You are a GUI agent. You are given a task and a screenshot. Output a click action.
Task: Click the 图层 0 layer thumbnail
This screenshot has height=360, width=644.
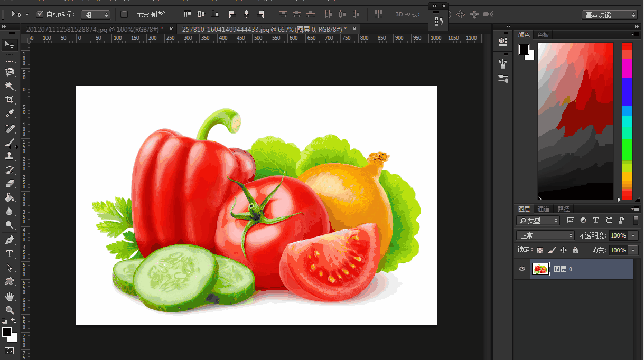(x=540, y=269)
